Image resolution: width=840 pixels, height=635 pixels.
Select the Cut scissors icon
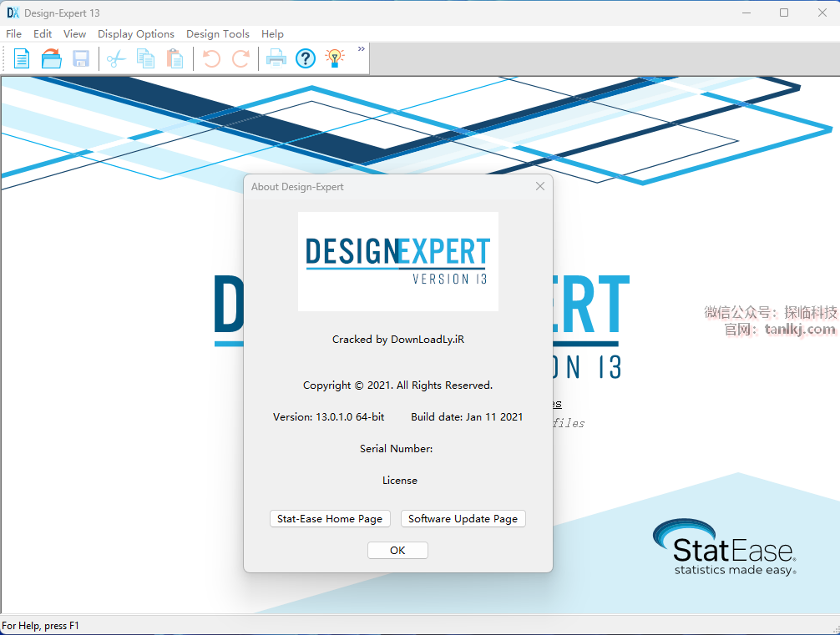tap(116, 58)
